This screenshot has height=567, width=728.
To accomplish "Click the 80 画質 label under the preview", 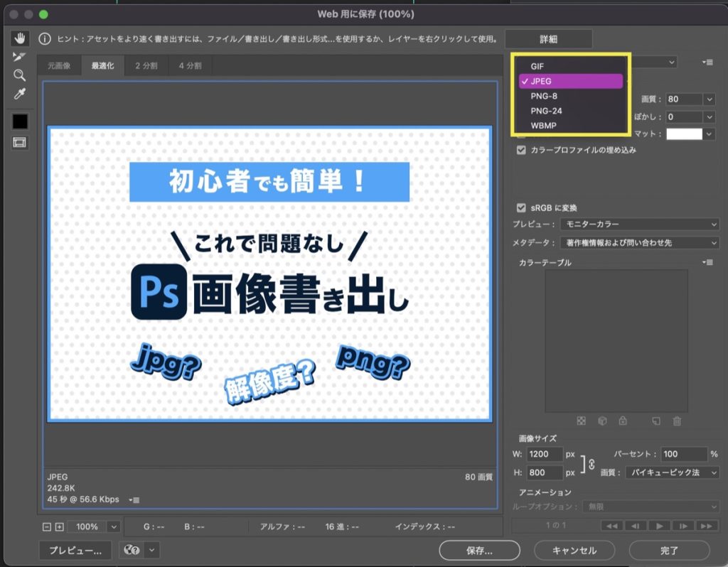I will 478,477.
